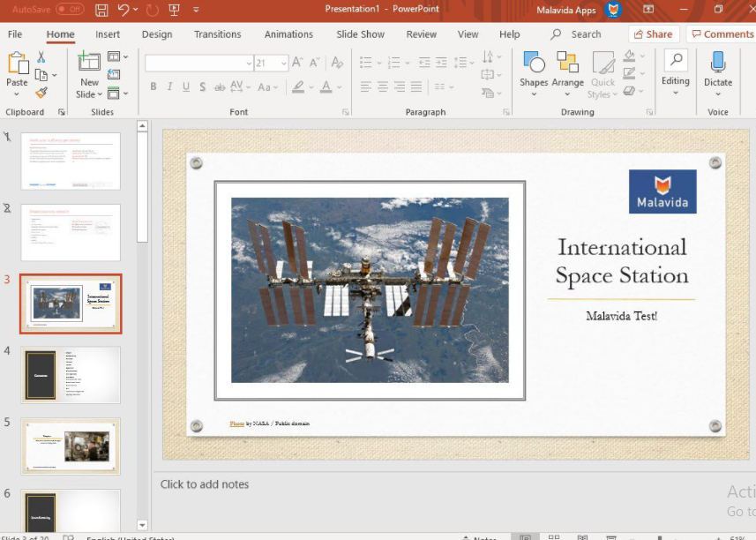The width and height of the screenshot is (756, 540).
Task: Align text right
Action: 400,86
